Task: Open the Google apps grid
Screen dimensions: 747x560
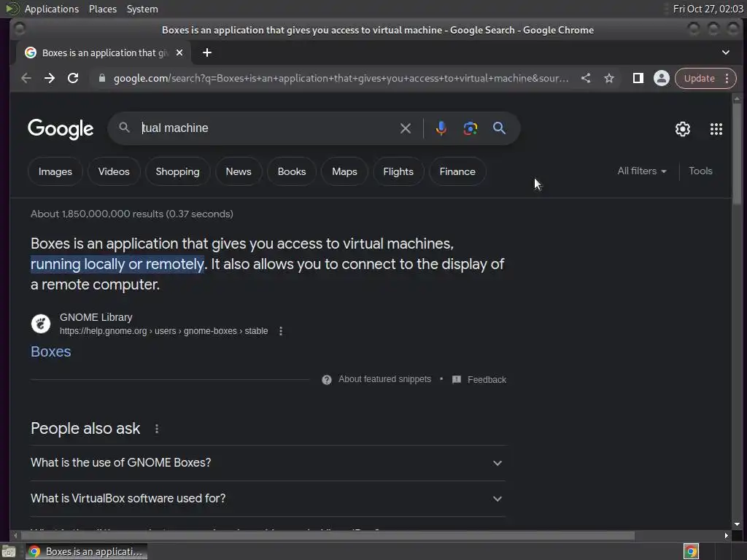Action: click(x=716, y=129)
